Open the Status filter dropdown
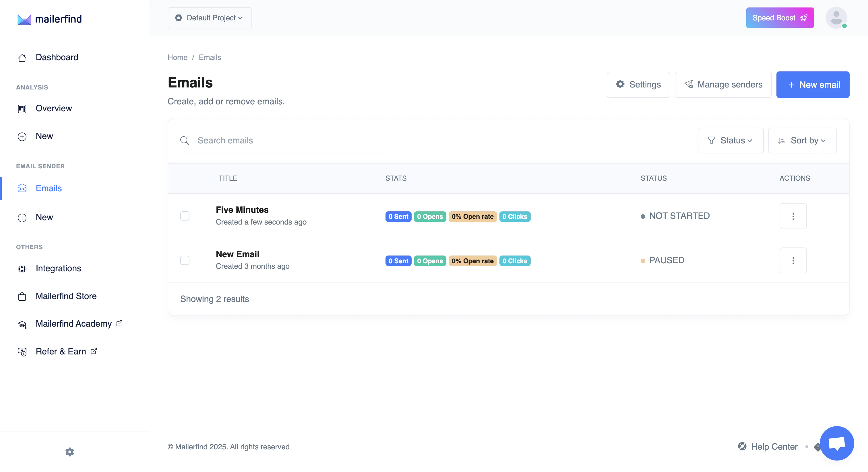868x472 pixels. point(731,141)
